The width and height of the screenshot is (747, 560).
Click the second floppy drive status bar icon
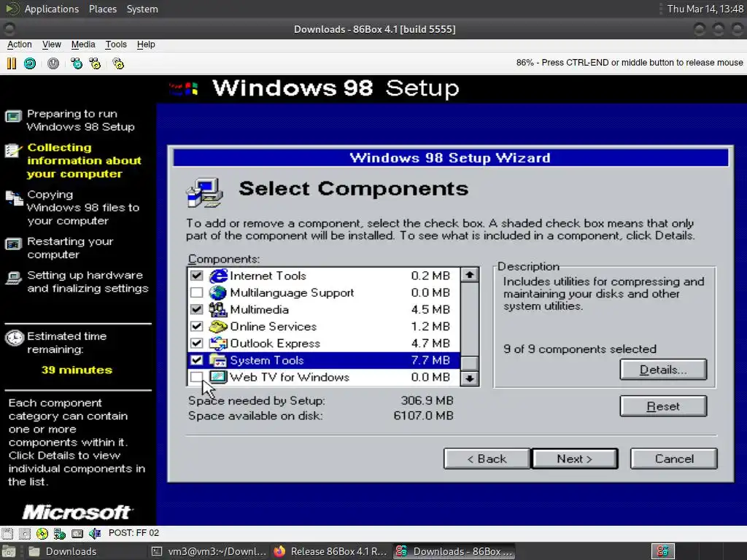point(24,533)
